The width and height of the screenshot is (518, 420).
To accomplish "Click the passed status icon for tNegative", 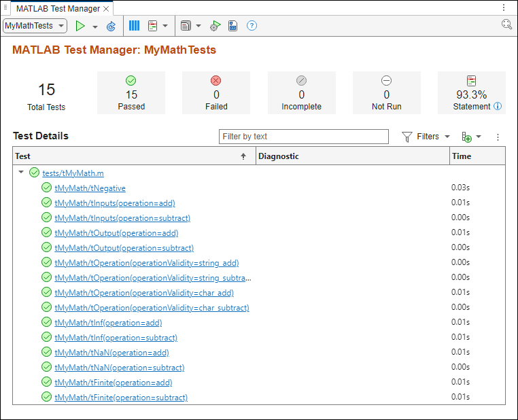I will [47, 187].
